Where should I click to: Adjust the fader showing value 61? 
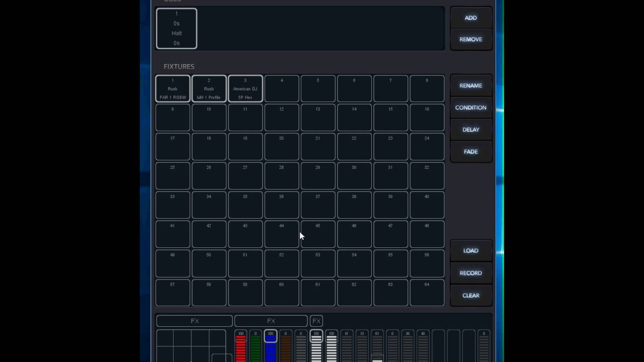377,346
